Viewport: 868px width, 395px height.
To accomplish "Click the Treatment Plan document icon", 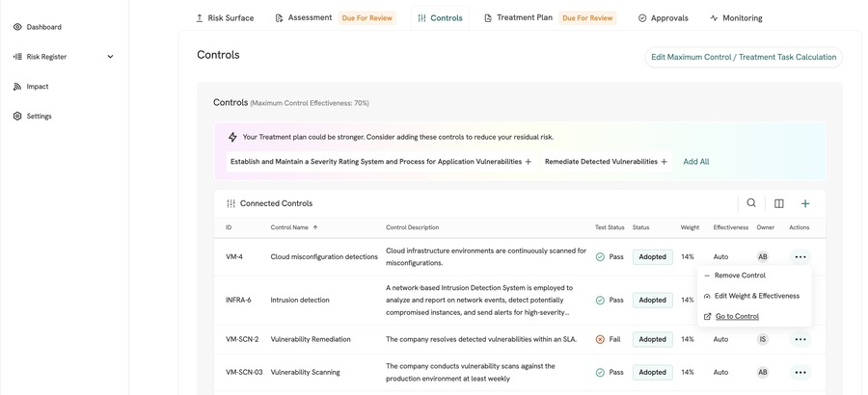I will pos(488,18).
